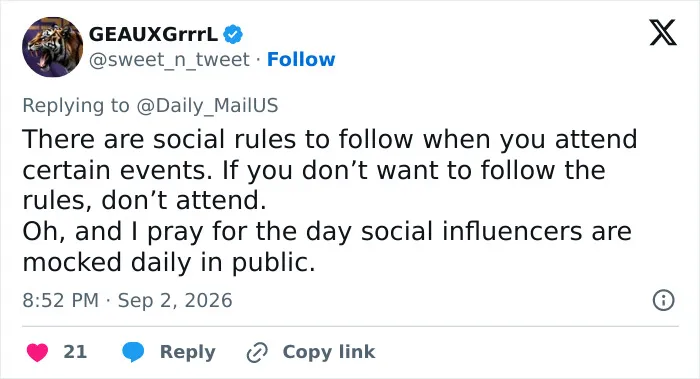Click the blue verified checkmark badge
Screen dimensions: 700x379
[233, 34]
